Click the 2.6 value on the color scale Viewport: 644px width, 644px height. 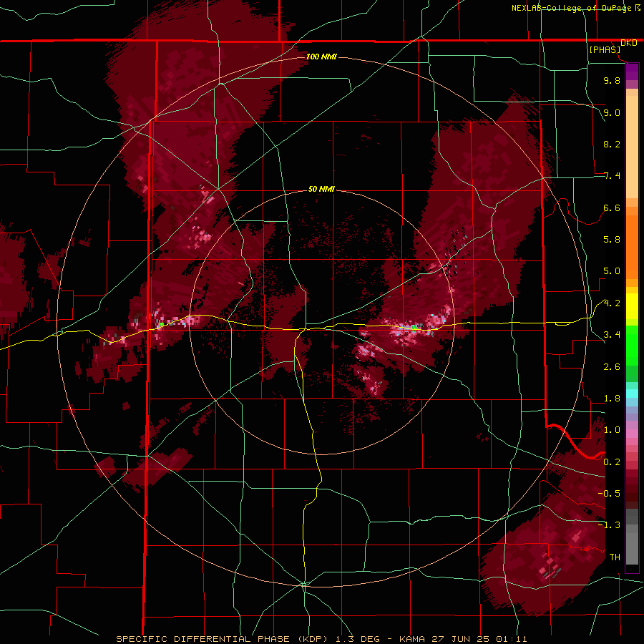point(612,367)
